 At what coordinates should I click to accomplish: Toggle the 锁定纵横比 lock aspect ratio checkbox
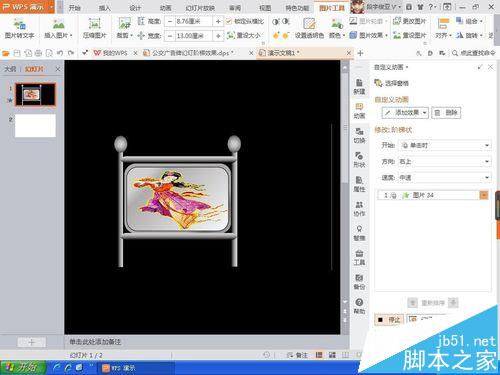pyautogui.click(x=229, y=22)
